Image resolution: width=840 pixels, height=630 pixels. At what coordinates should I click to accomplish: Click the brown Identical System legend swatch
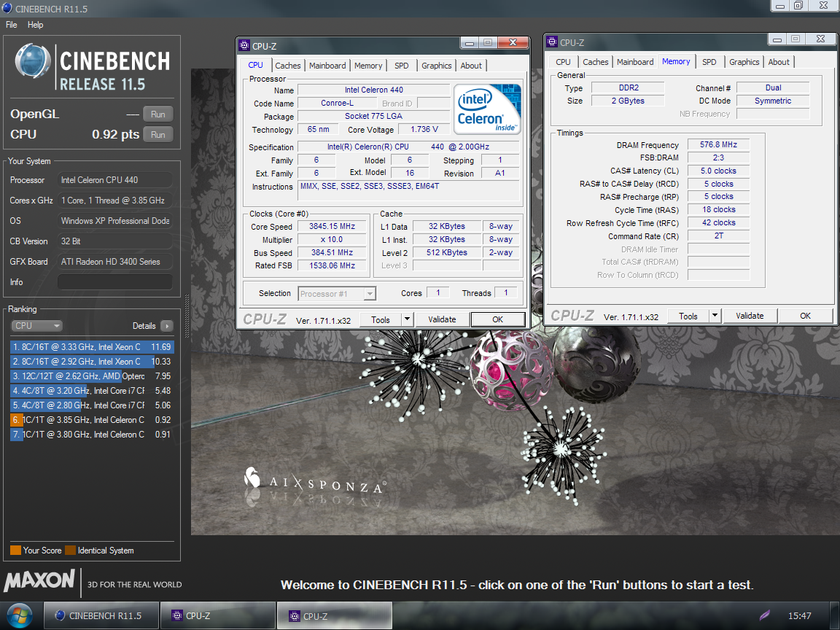[70, 551]
